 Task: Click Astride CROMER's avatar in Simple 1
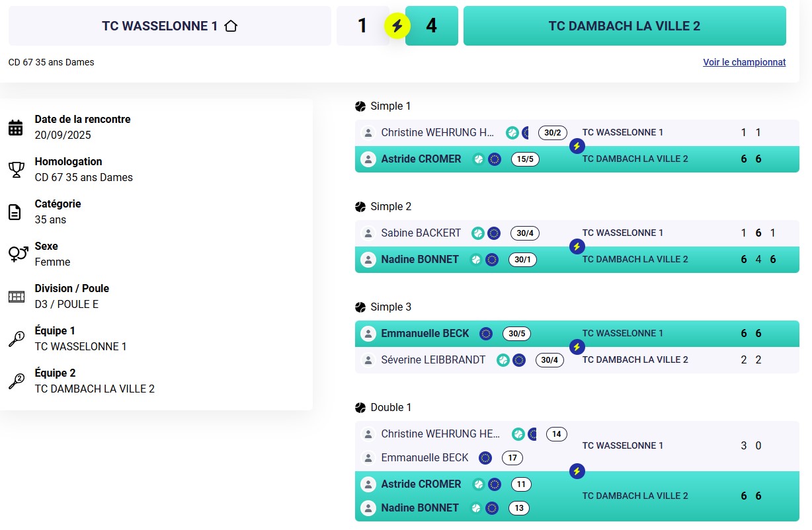pyautogui.click(x=368, y=159)
